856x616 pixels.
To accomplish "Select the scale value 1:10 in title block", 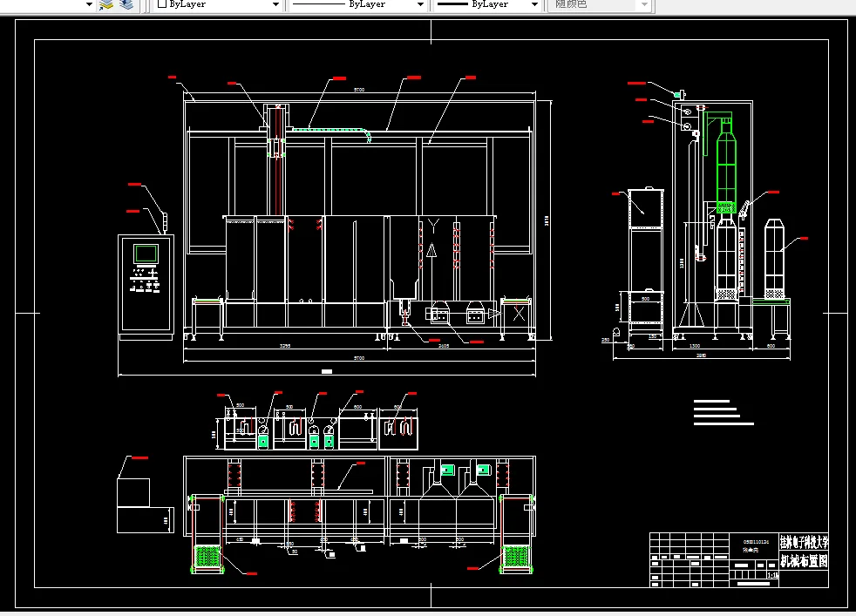I will pyautogui.click(x=772, y=575).
